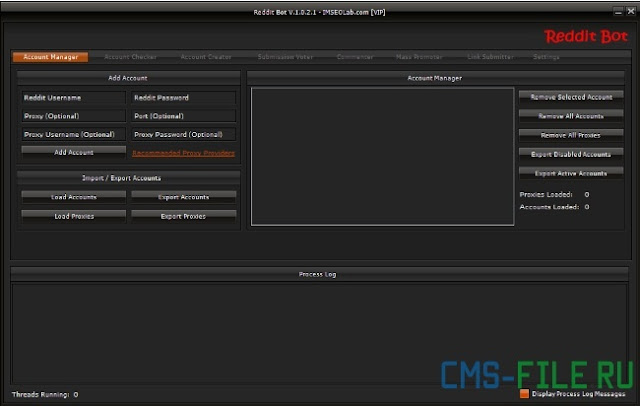This screenshot has width=640, height=406.
Task: Click the Add Account button
Action: (73, 152)
